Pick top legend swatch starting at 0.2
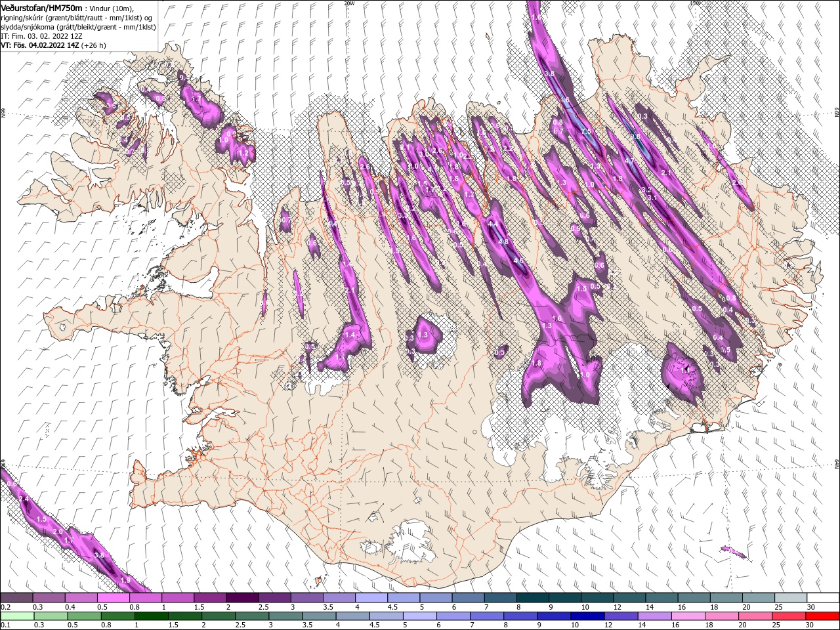The width and height of the screenshot is (840, 630). point(16,598)
